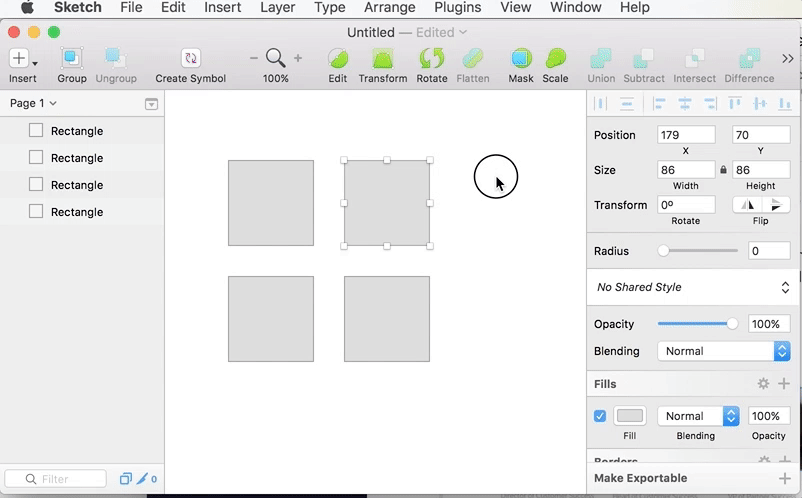Click the Rotate tool icon
Screen dimensions: 802x498
pos(432,58)
